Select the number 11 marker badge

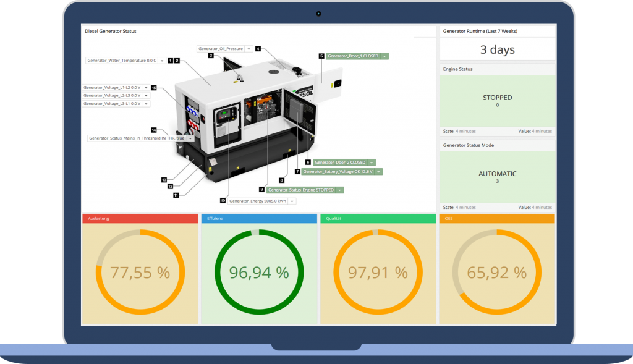[176, 195]
